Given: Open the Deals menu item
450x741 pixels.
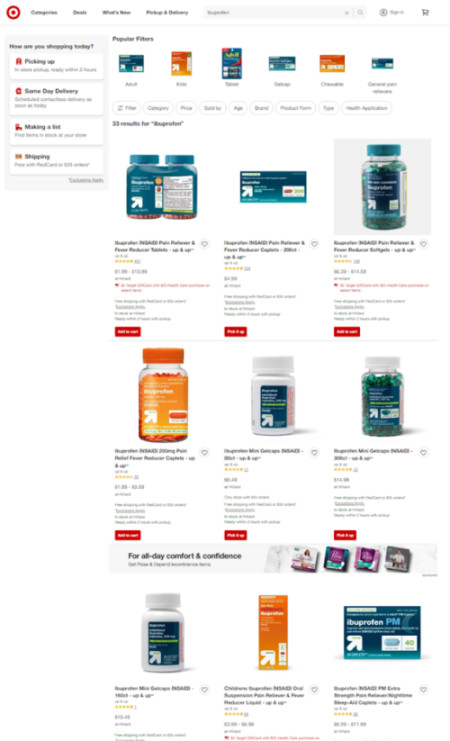Looking at the screenshot, I should (x=80, y=12).
